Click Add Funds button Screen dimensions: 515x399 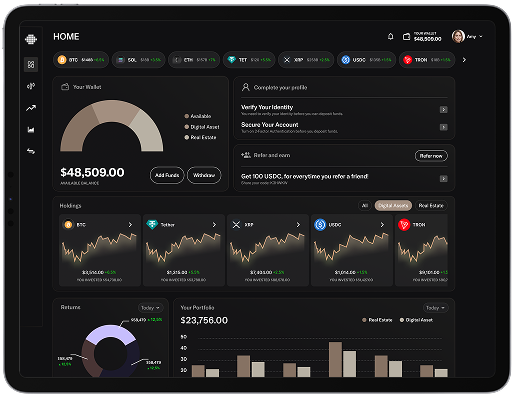tap(167, 175)
